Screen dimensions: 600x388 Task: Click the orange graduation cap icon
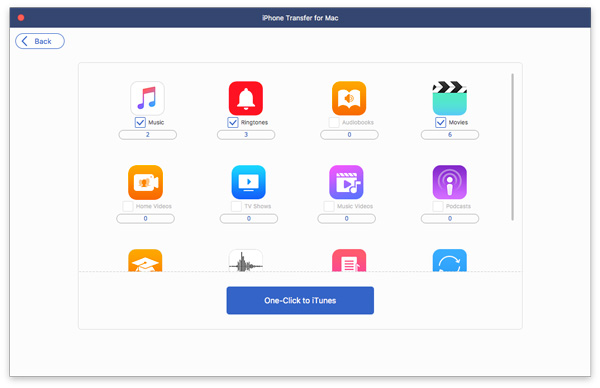pyautogui.click(x=145, y=260)
